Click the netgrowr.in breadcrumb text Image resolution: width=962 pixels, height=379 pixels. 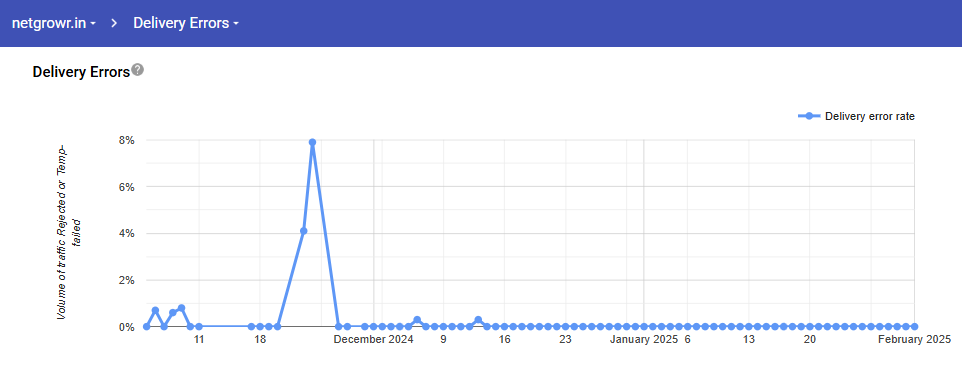(x=48, y=23)
